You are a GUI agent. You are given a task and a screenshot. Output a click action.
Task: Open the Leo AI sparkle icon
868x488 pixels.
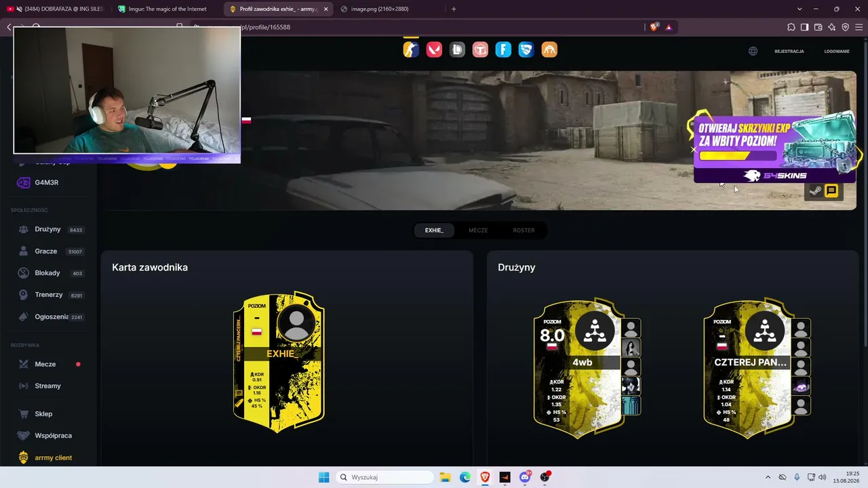[x=831, y=27]
